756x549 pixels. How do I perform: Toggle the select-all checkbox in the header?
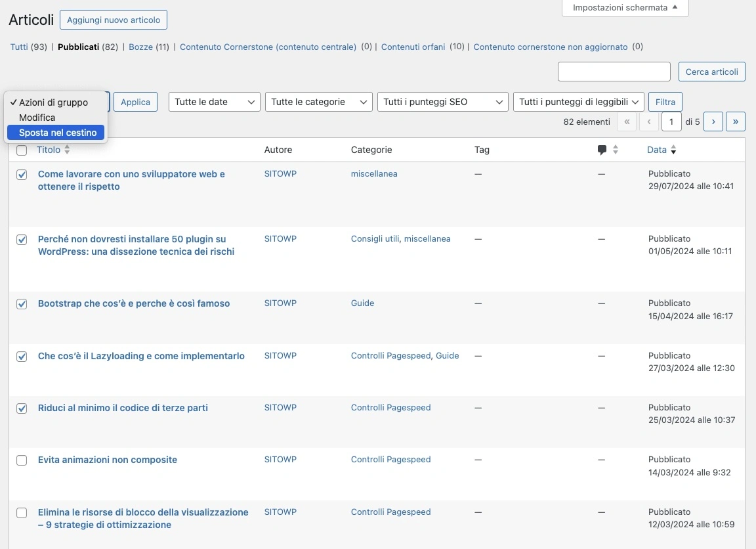[x=22, y=150]
